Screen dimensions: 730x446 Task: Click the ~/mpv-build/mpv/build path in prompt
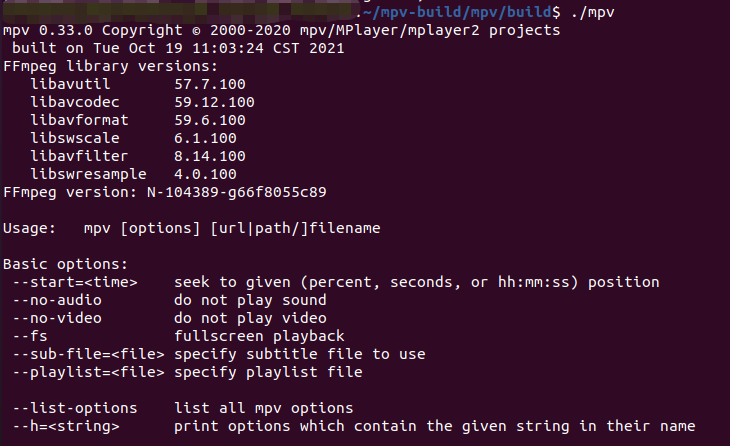(x=457, y=12)
